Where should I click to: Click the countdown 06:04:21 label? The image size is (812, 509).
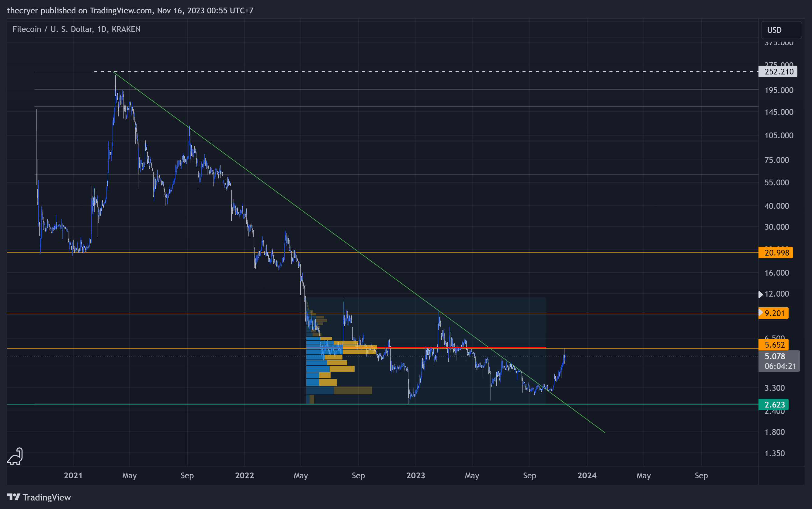pos(780,366)
